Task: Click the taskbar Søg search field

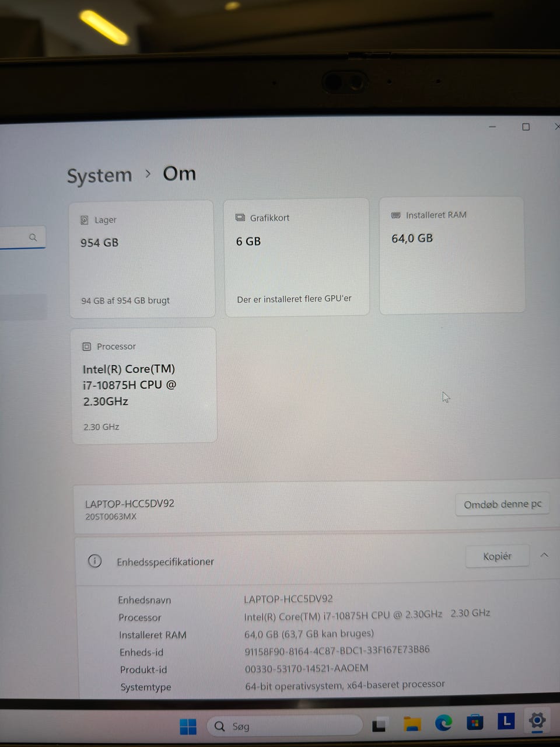Action: pyautogui.click(x=285, y=726)
